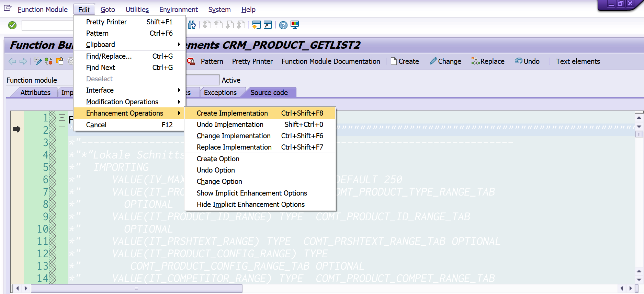Choose Replace Implementation from submenu
The image size is (644, 294).
tap(260, 147)
